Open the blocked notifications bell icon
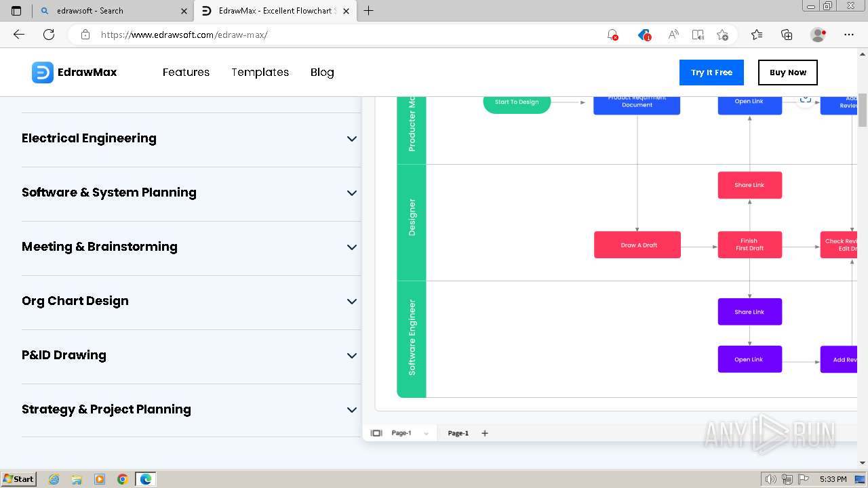Viewport: 868px width, 488px height. click(x=612, y=35)
